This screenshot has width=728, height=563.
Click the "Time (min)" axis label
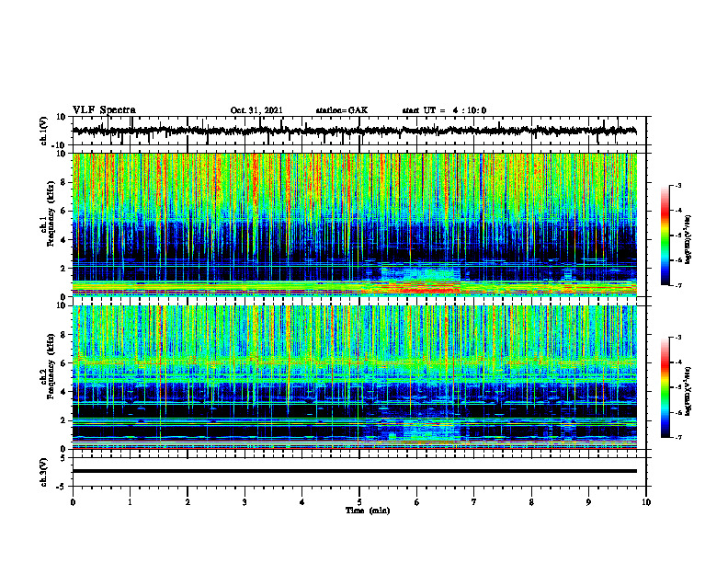[x=368, y=511]
